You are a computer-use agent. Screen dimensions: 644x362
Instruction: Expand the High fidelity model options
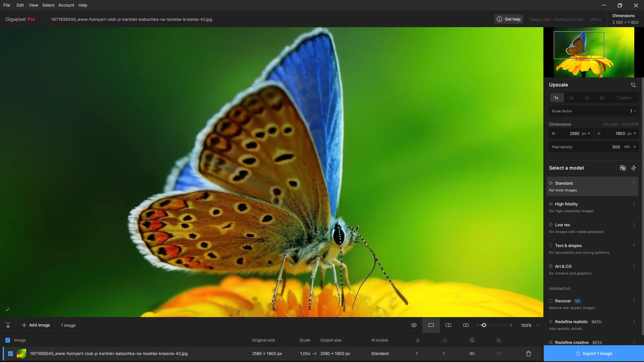634,204
